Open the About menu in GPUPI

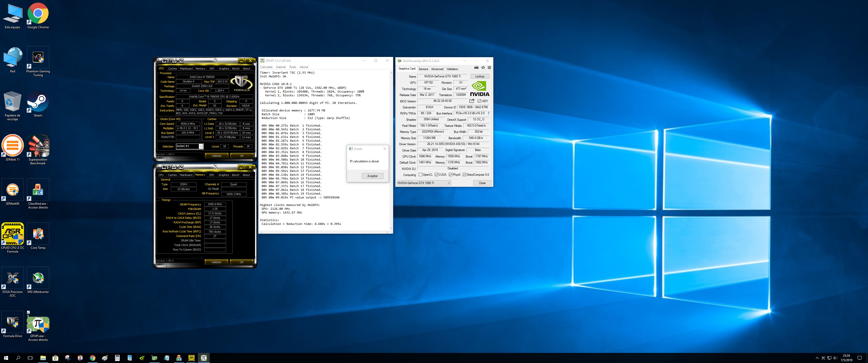click(304, 67)
